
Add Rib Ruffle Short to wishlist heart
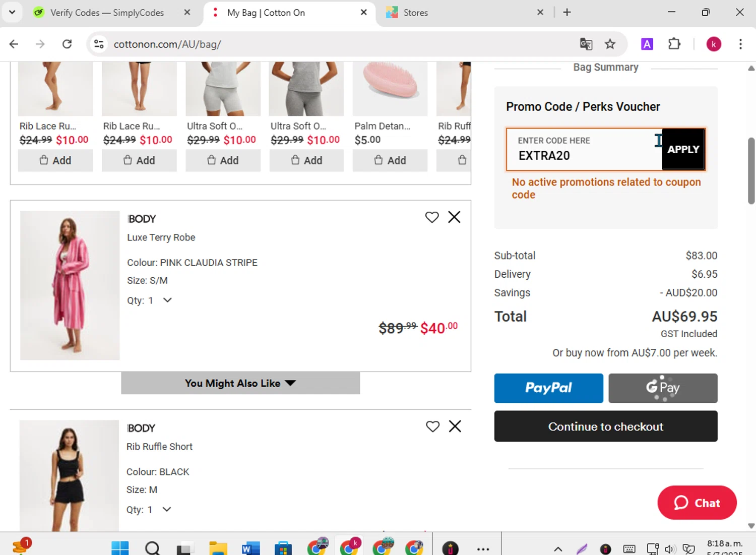click(x=432, y=426)
